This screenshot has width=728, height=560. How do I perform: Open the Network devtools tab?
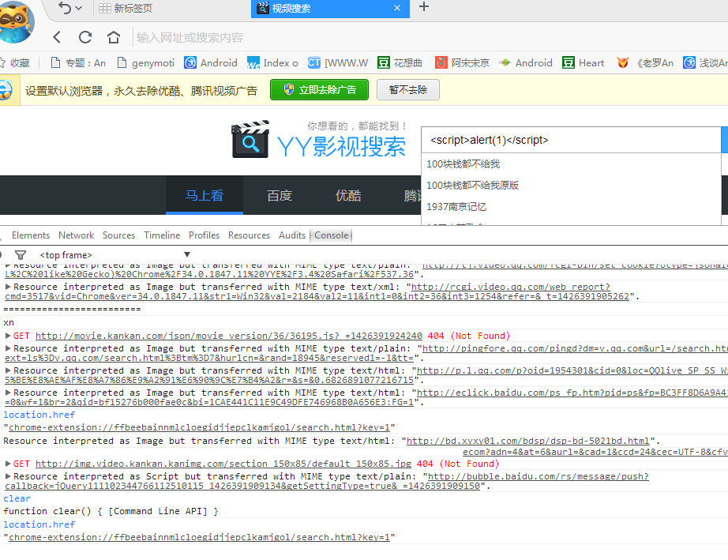pyautogui.click(x=76, y=235)
